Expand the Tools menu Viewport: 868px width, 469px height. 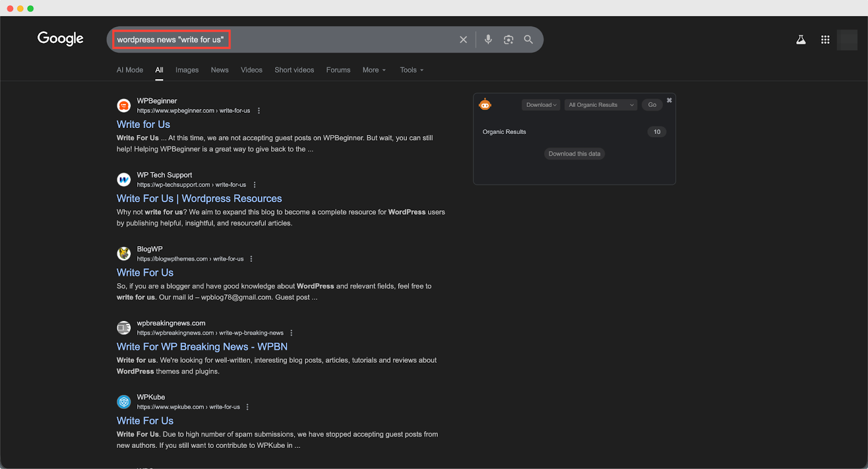pos(412,70)
